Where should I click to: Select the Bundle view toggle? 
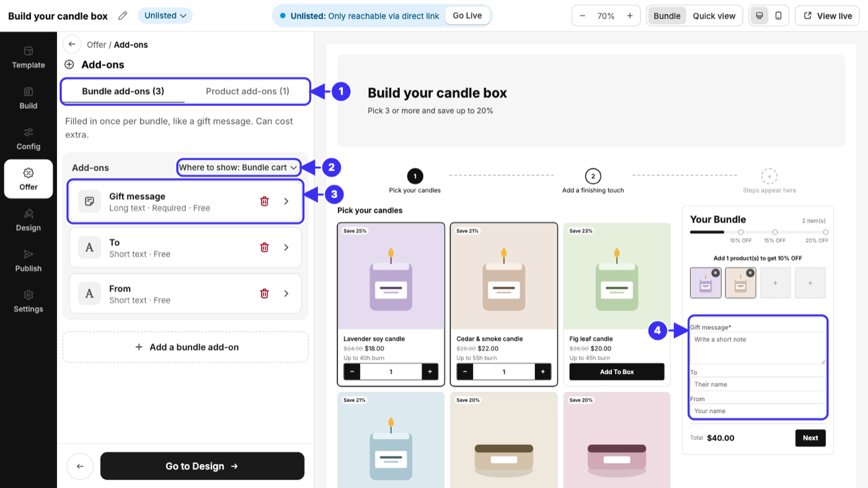click(667, 16)
